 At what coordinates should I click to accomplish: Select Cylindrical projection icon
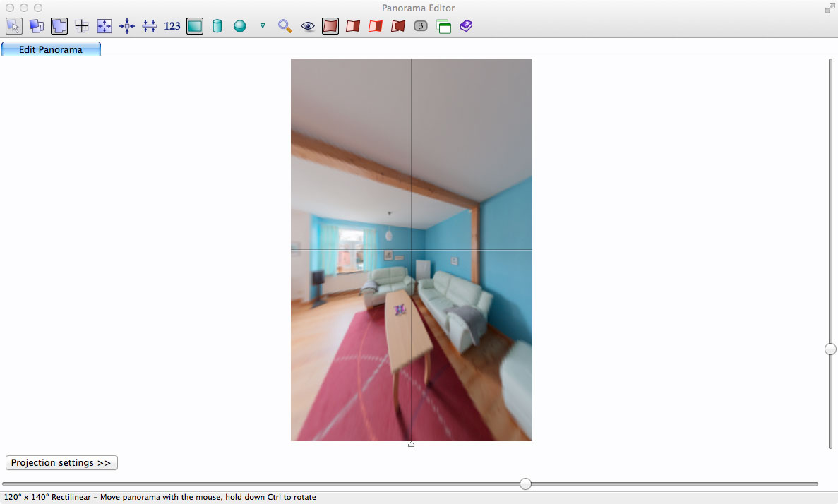click(217, 26)
